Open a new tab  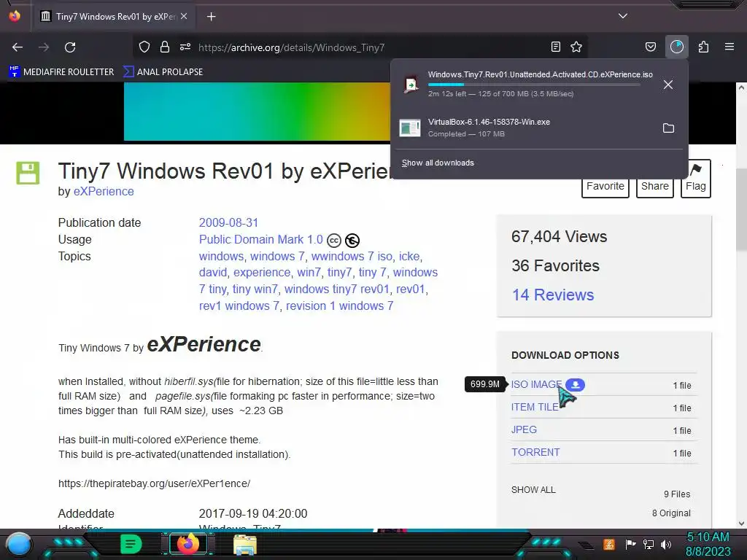[212, 17]
